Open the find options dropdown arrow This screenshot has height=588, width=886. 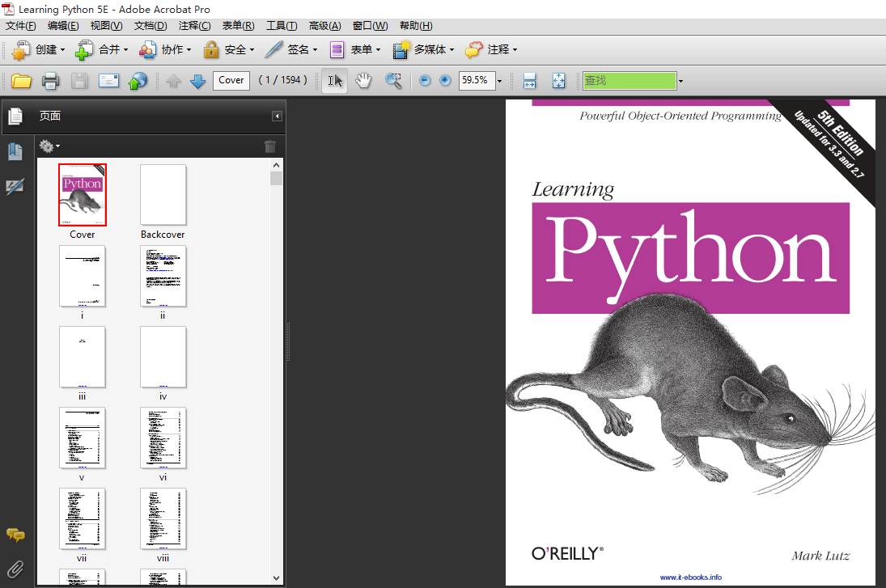point(681,82)
